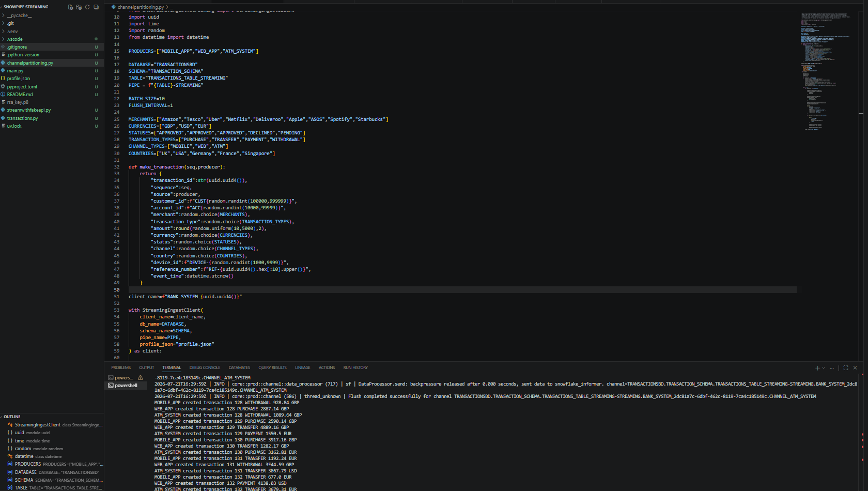Click the channelpartitioning.py Python icon in breadcrumb

coord(114,7)
